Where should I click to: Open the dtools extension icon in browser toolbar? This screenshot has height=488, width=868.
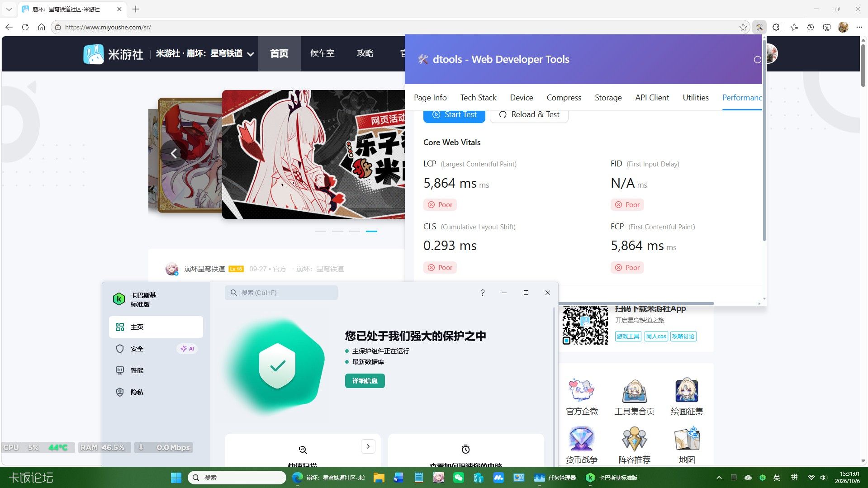coord(759,27)
